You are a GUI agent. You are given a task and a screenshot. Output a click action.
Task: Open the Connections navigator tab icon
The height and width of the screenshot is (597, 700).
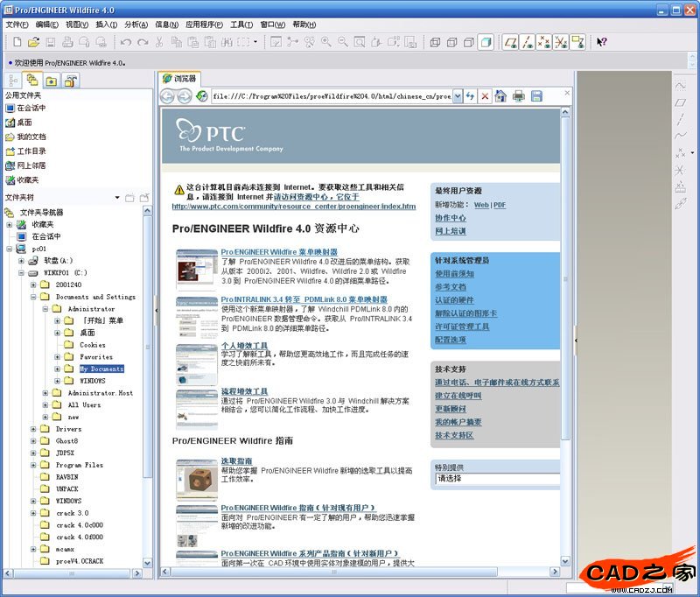[71, 81]
